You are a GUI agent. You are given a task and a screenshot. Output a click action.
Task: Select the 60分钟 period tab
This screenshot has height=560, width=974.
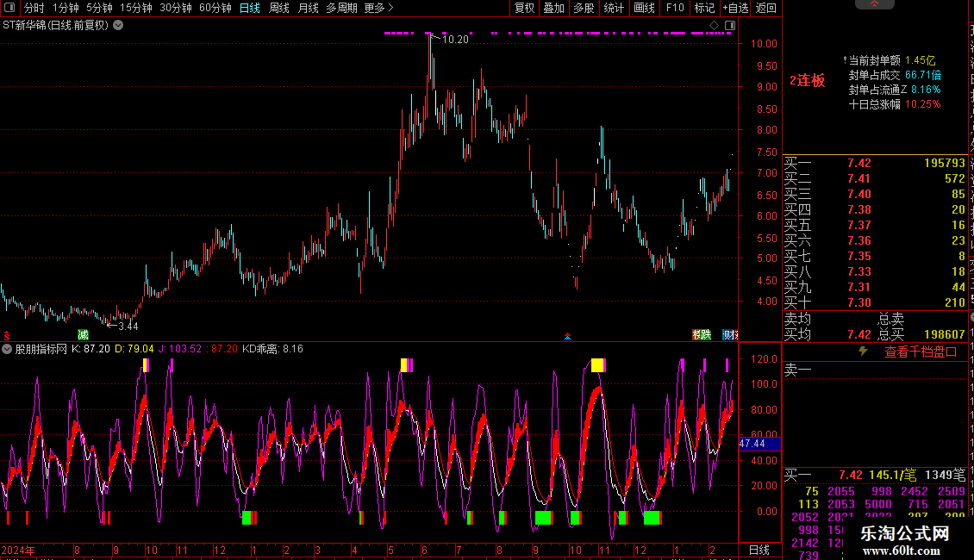pos(215,8)
